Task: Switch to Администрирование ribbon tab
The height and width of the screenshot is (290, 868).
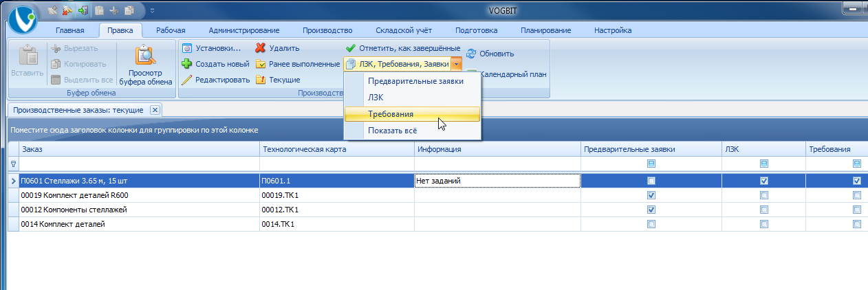Action: (x=244, y=30)
